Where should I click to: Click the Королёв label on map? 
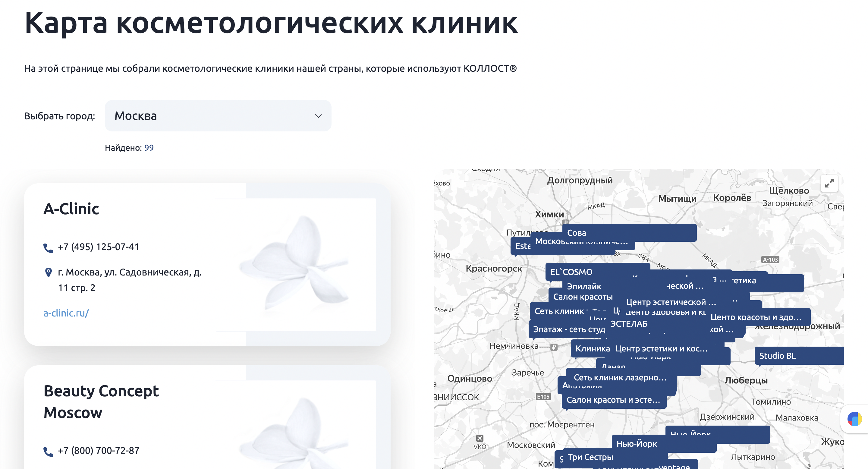tap(732, 198)
